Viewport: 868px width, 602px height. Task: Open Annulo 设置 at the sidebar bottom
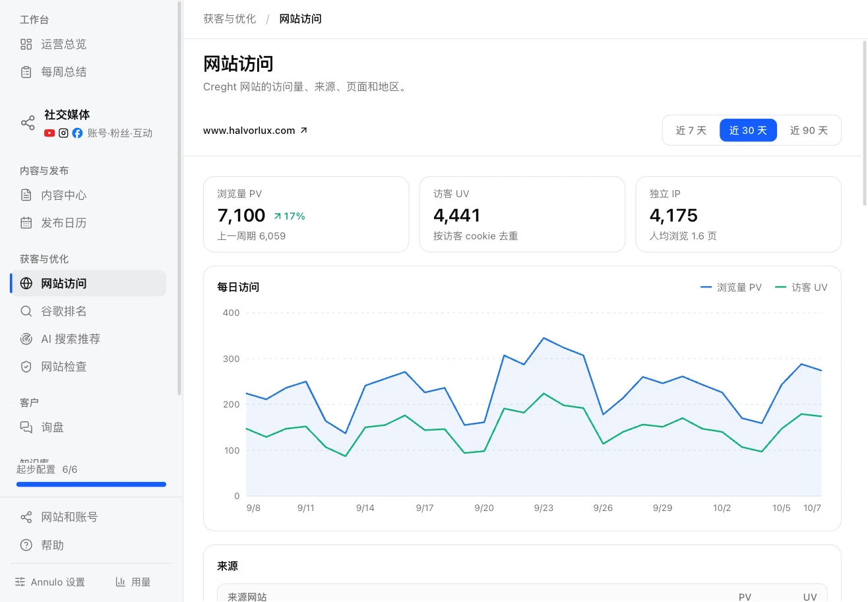tap(50, 582)
